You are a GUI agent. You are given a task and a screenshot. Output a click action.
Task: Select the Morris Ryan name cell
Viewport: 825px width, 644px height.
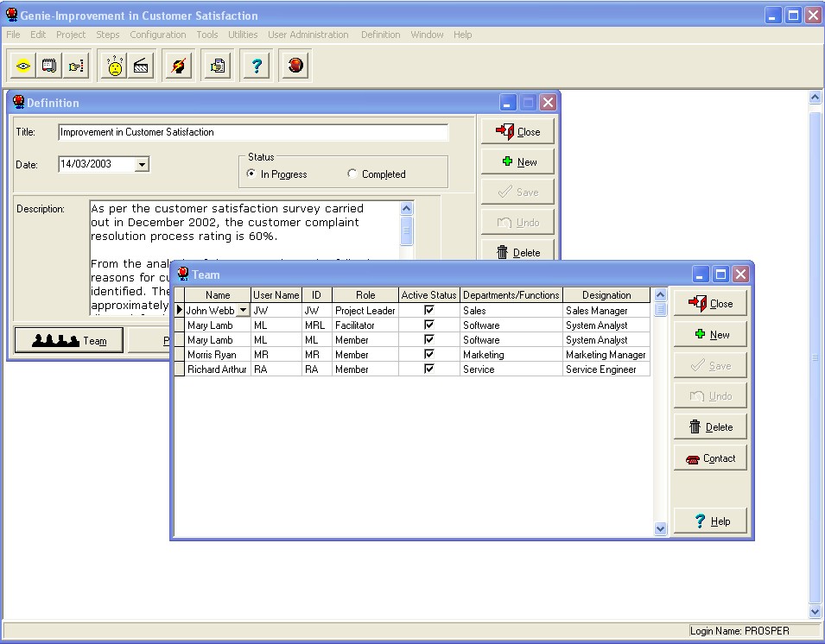click(218, 354)
